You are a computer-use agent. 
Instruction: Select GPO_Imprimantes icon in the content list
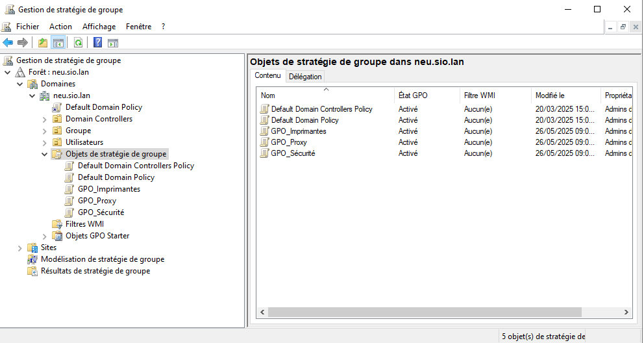coord(264,131)
